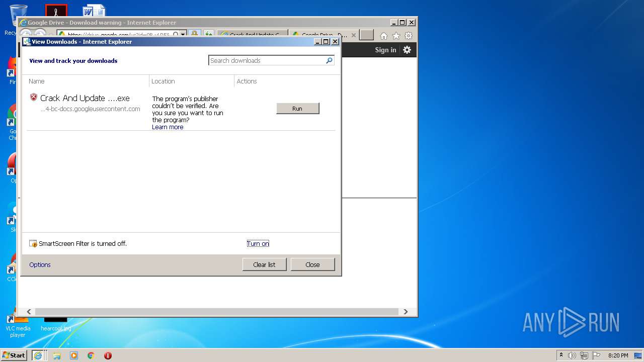
Task: Launch media player from taskbar
Action: (74, 355)
